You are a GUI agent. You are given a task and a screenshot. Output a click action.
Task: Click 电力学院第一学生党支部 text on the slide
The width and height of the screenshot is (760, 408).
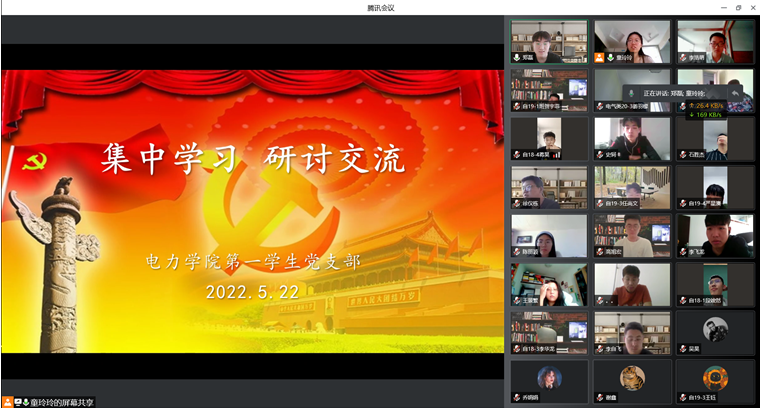253,262
